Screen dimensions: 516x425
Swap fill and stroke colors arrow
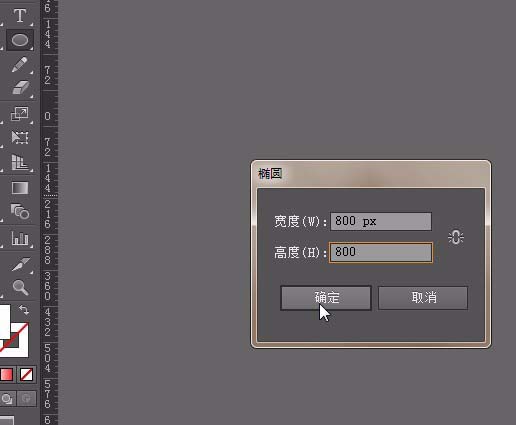tap(24, 310)
